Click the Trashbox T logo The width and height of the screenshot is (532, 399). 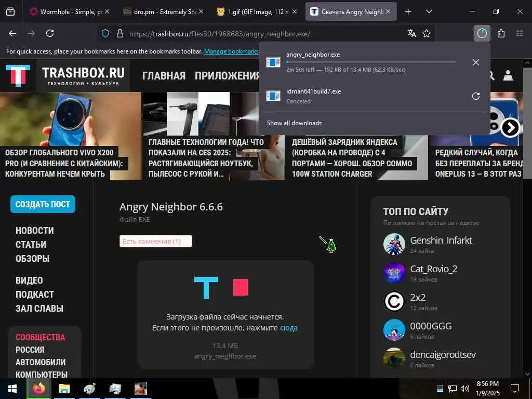pos(18,75)
